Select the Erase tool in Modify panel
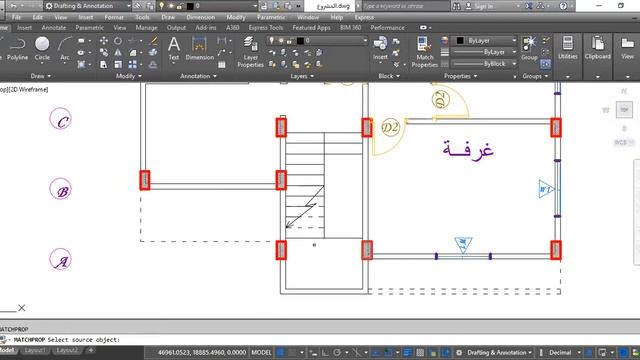This screenshot has width=640, height=360. (x=153, y=40)
